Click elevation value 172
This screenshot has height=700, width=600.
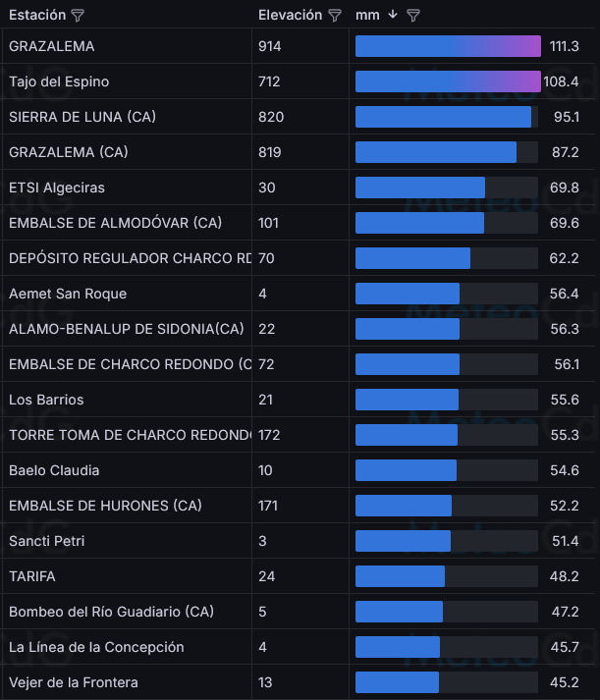click(x=269, y=435)
